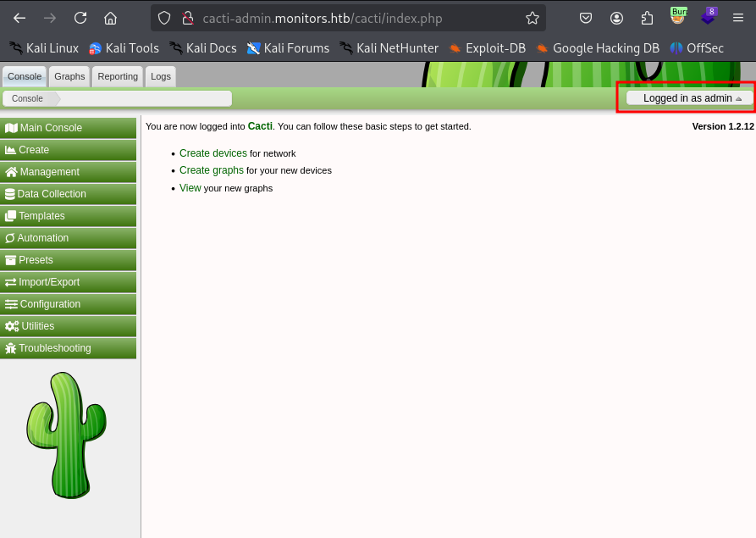The height and width of the screenshot is (538, 756).
Task: Click the Main Console map icon
Action: 11,128
